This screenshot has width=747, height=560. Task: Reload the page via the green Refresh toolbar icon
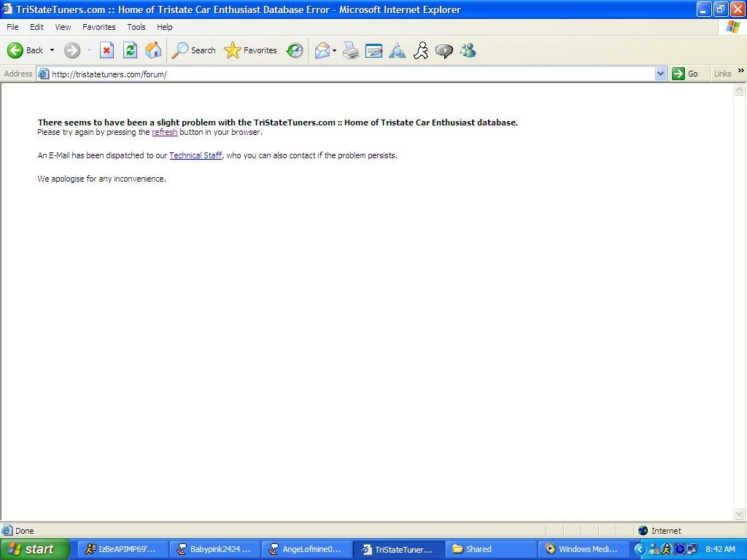click(130, 50)
